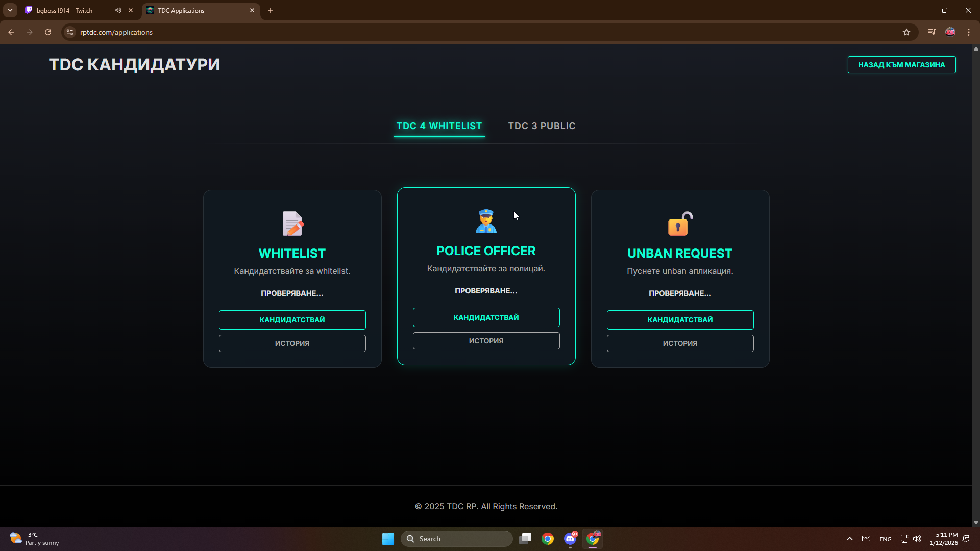The height and width of the screenshot is (551, 980).
Task: Open the tab search dropdown arrow
Action: pyautogui.click(x=10, y=10)
